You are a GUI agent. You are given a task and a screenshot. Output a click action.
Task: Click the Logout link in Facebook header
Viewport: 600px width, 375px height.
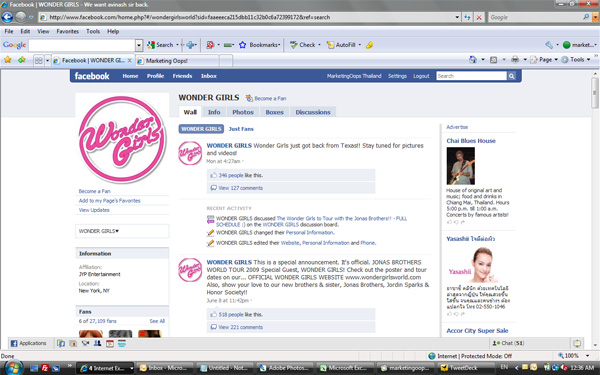click(x=421, y=76)
